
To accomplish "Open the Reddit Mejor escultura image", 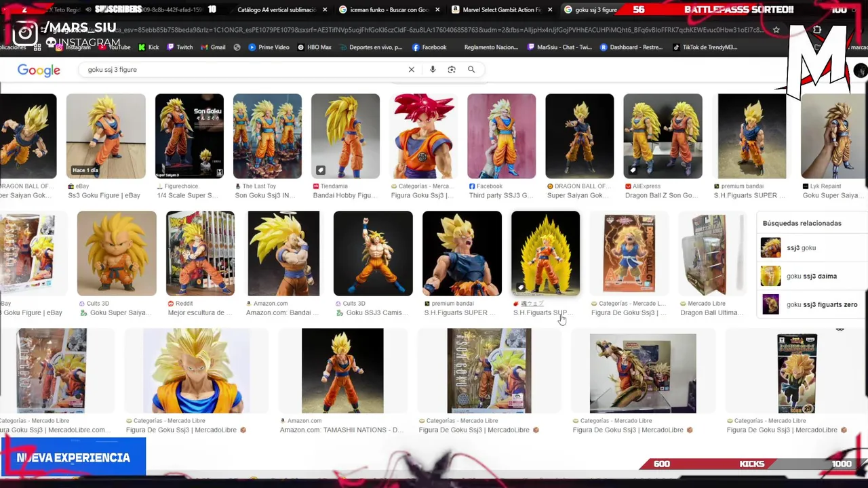I will pyautogui.click(x=200, y=253).
